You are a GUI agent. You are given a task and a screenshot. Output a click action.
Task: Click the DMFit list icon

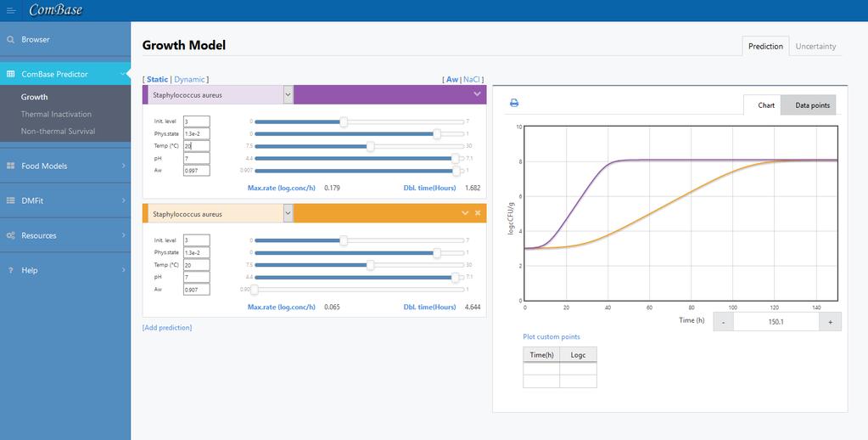click(x=10, y=200)
